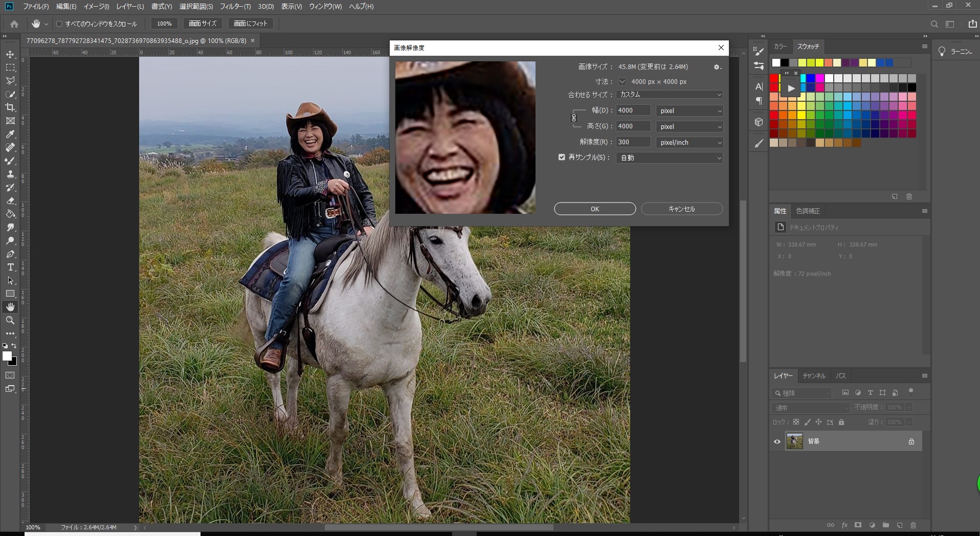Hide the 背景 layer with eye icon
Image resolution: width=980 pixels, height=536 pixels.
(777, 441)
